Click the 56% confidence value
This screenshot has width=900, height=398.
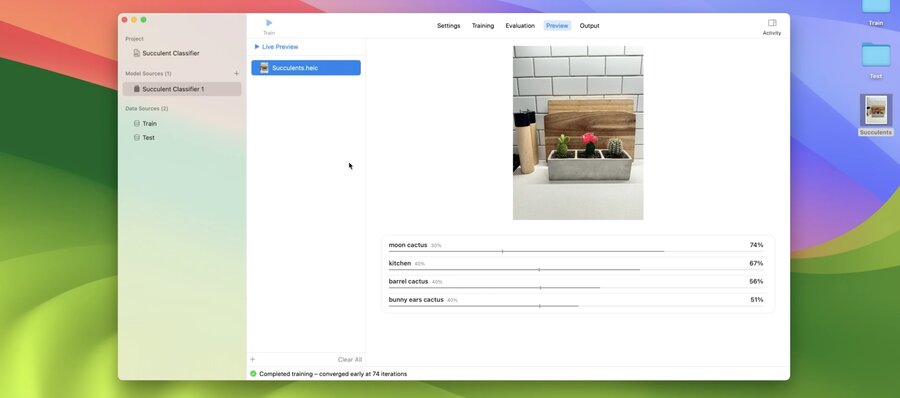(756, 281)
